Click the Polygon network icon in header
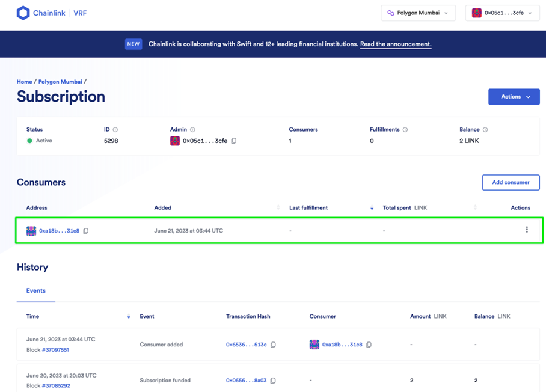546x392 pixels. coord(391,13)
